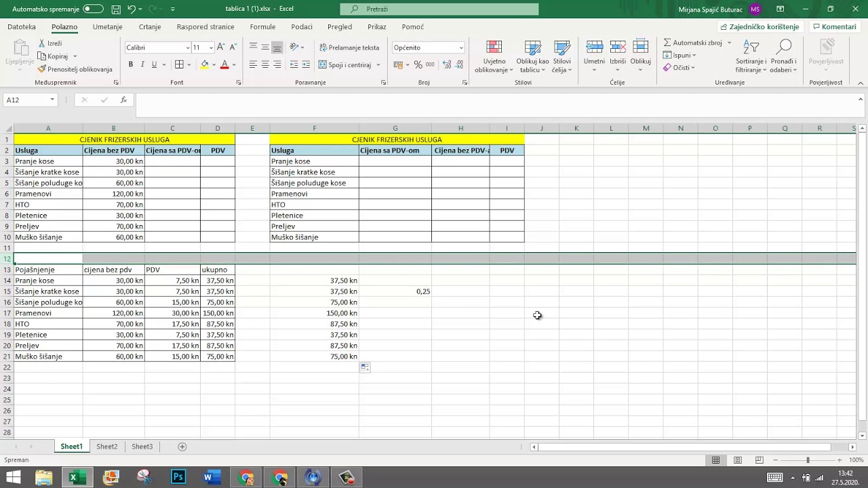Screen dimensions: 868x488
Task: Click the fill color bucket swatch
Action: (205, 64)
